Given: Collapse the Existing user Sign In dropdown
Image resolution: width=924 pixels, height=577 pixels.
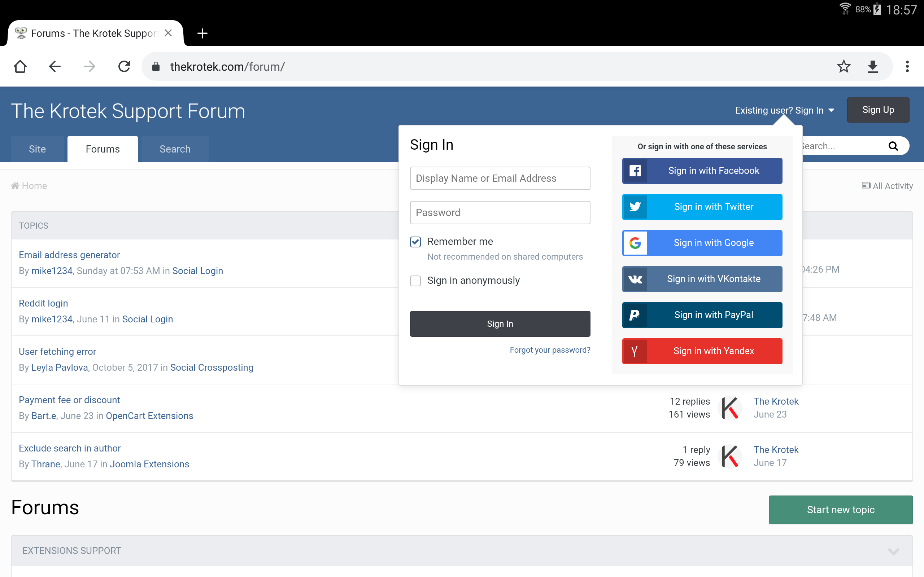Looking at the screenshot, I should tap(784, 110).
